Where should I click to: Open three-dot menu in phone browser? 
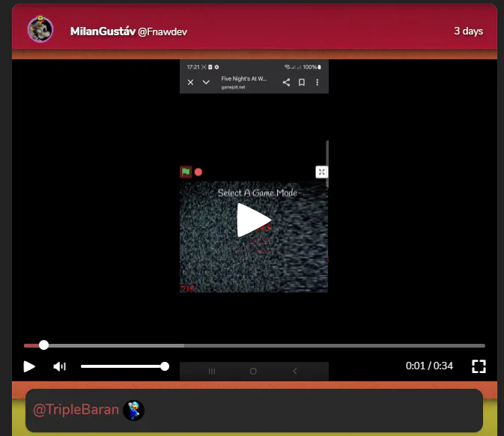(318, 82)
